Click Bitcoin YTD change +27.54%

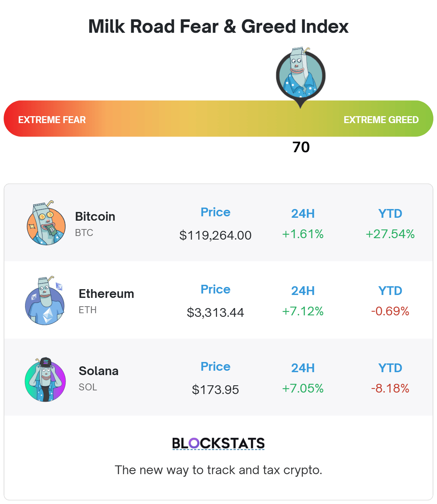pyautogui.click(x=390, y=234)
